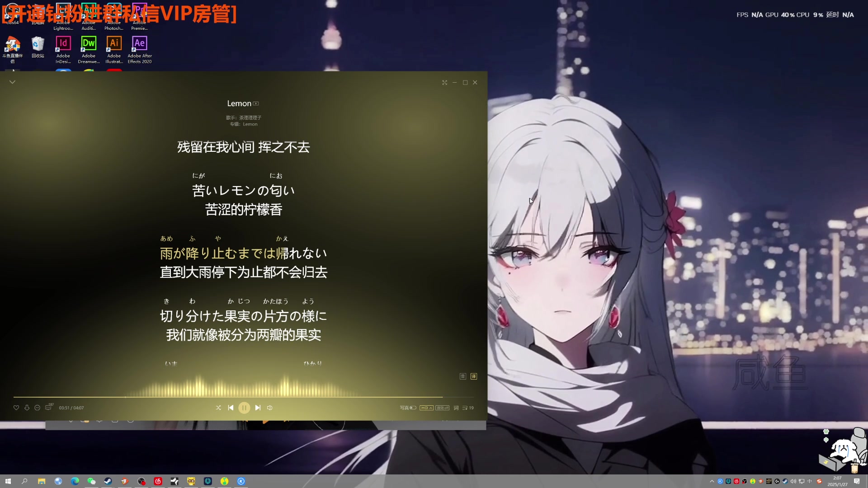Select the desktop Adobe InDesign icon

tap(63, 50)
